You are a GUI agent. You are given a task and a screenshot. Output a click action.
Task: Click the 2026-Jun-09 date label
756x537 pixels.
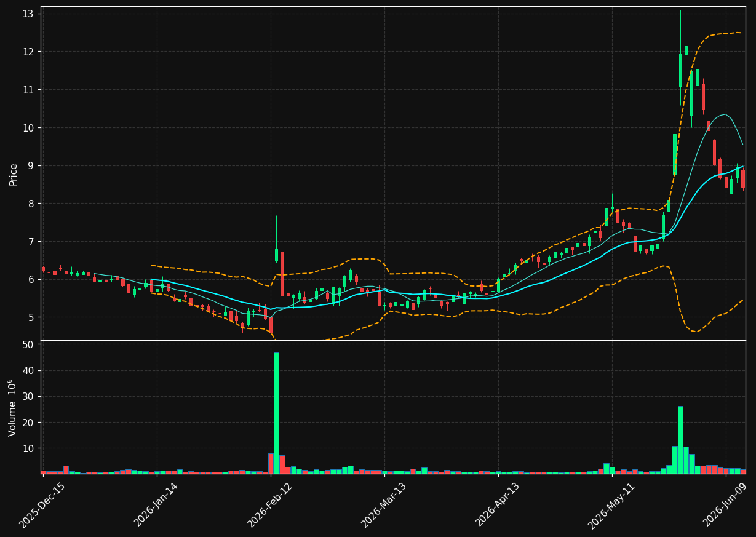coord(725,505)
